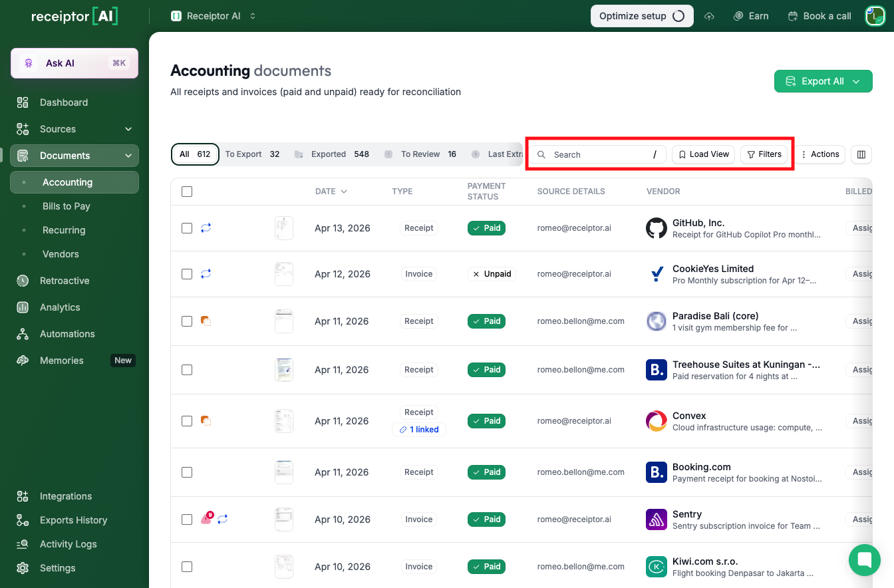This screenshot has width=894, height=588.
Task: Collapse the Documents section in sidebar
Action: point(128,156)
